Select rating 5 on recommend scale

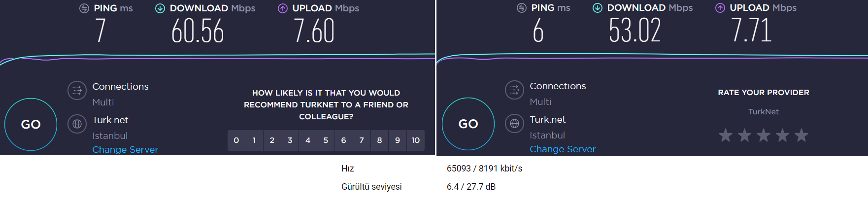click(326, 140)
